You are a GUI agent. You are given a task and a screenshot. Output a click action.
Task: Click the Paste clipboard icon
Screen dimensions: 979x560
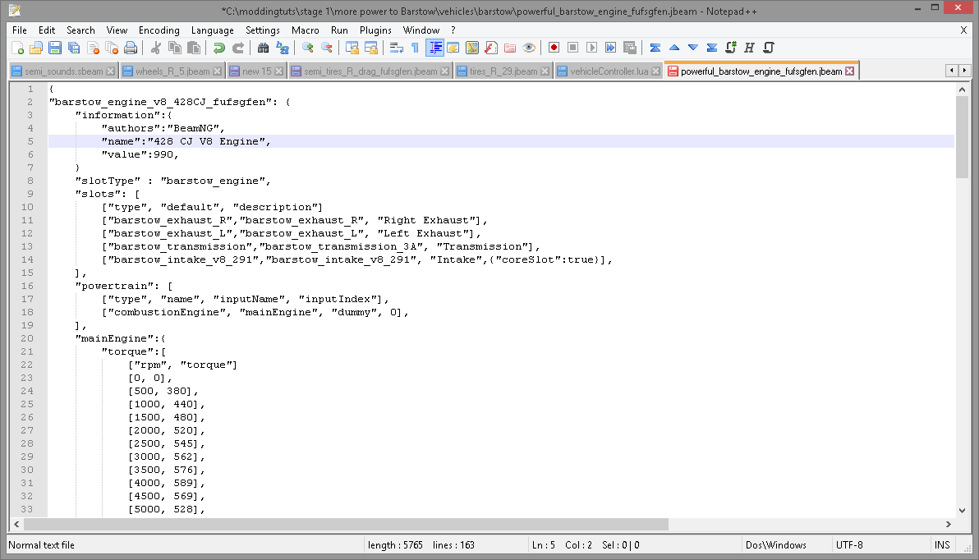click(x=194, y=48)
